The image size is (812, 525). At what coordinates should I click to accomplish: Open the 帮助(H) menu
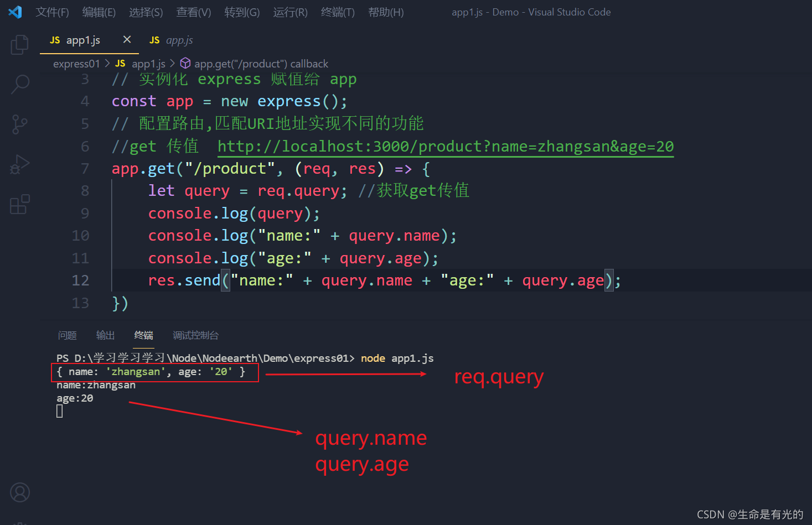[386, 12]
